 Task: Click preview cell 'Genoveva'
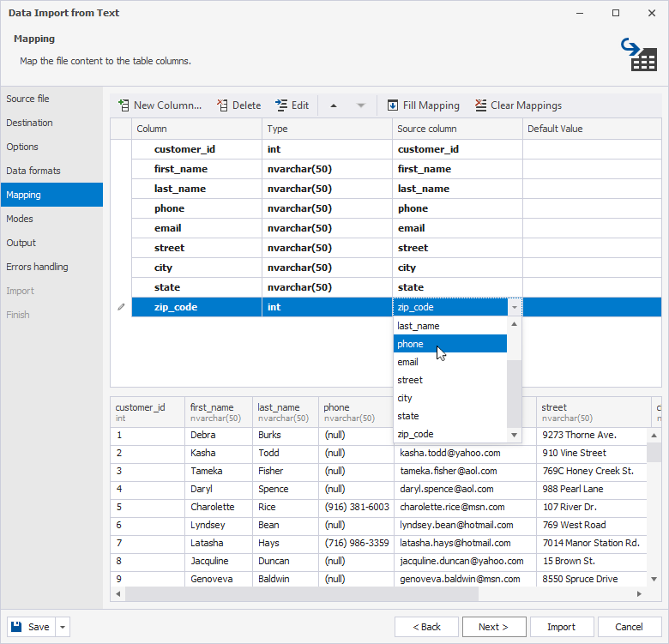pyautogui.click(x=219, y=579)
